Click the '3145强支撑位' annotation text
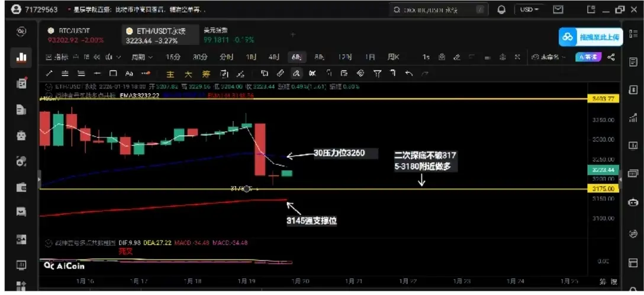The width and height of the screenshot is (644, 295). coord(312,221)
